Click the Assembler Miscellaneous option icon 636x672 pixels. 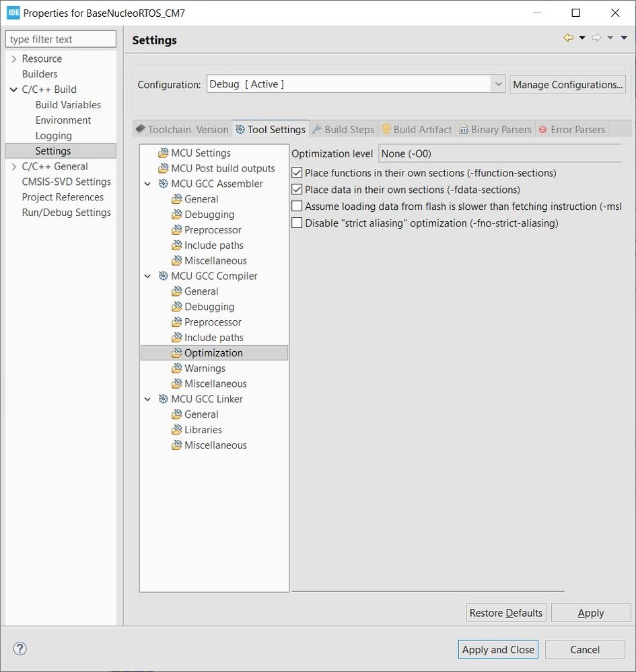point(176,260)
